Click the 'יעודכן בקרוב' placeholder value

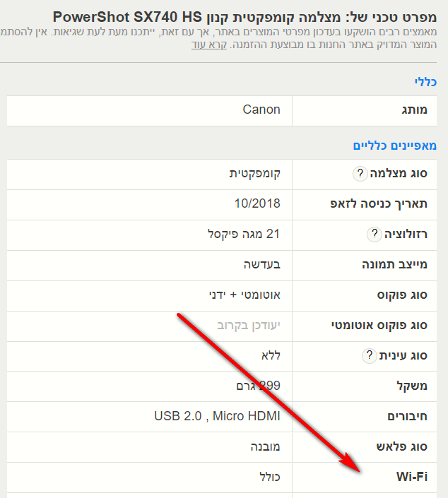(249, 325)
